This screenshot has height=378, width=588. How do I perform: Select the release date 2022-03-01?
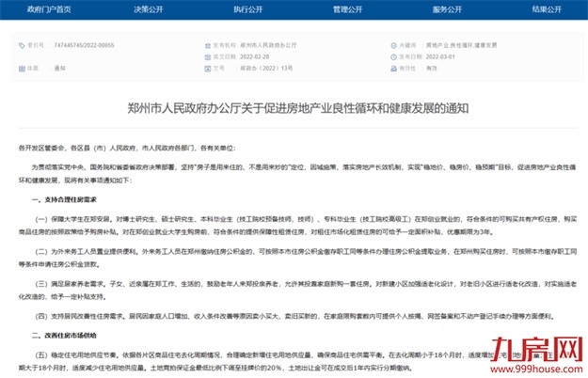pyautogui.click(x=440, y=57)
